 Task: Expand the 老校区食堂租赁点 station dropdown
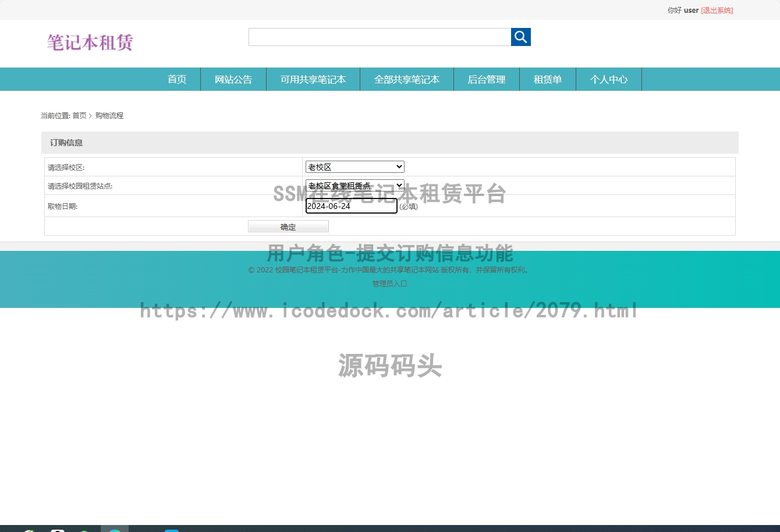click(355, 186)
